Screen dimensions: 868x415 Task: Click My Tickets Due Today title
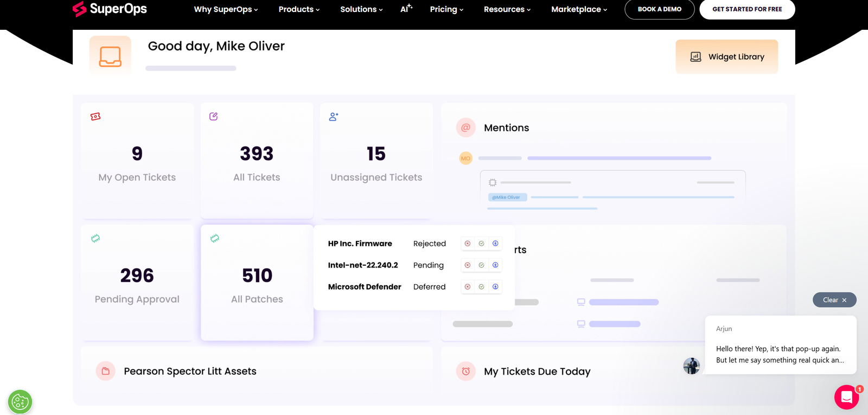pyautogui.click(x=537, y=371)
